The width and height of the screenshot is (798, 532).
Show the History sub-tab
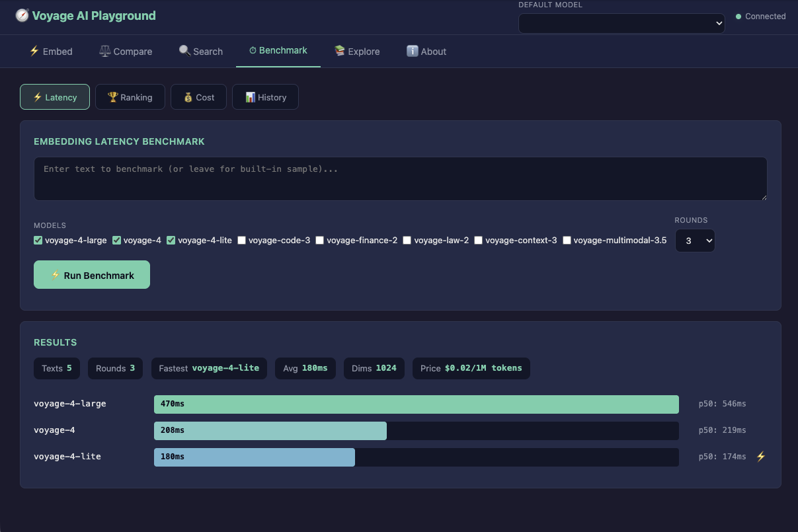[x=265, y=97]
